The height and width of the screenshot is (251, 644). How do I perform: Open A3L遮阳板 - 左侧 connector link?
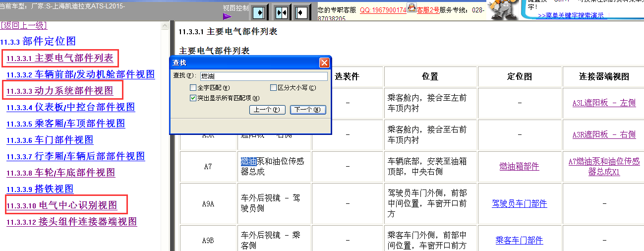coord(604,103)
